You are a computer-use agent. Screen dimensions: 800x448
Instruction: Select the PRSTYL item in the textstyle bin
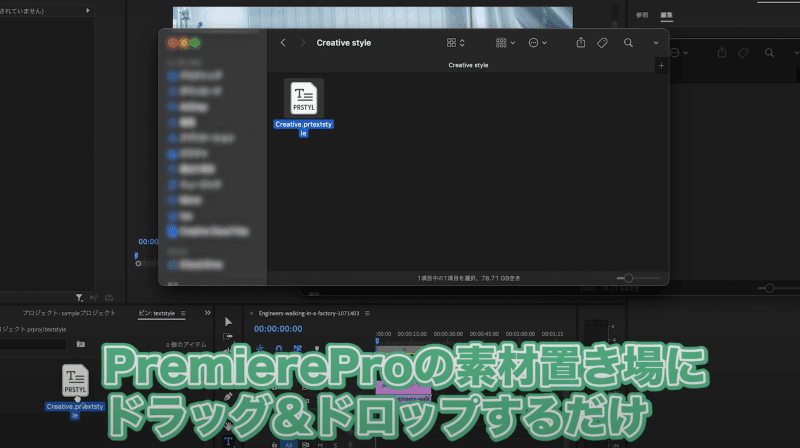tap(76, 381)
